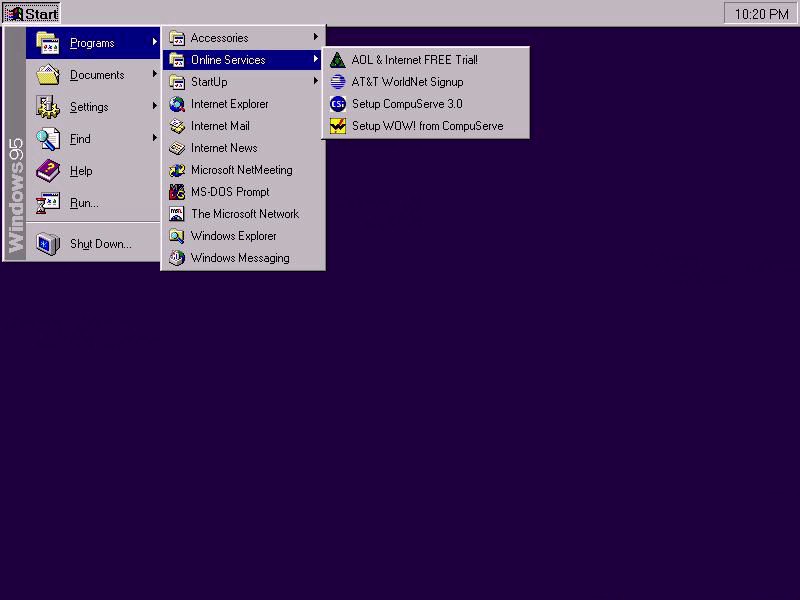
Task: Expand the Settings submenu arrow
Action: click(x=155, y=106)
